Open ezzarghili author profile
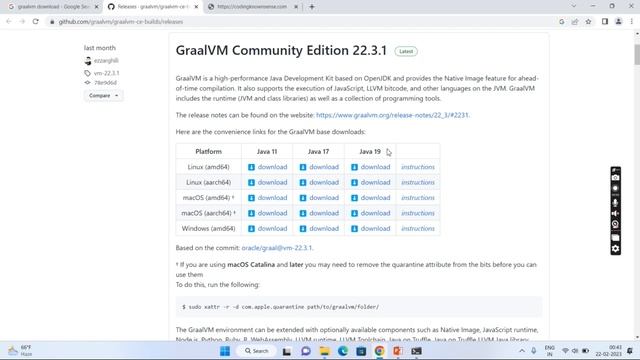This screenshot has height=360, width=640. tap(106, 60)
